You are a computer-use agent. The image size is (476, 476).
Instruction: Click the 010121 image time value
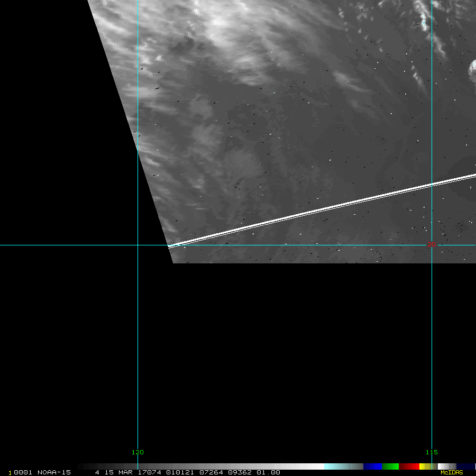(x=180, y=472)
